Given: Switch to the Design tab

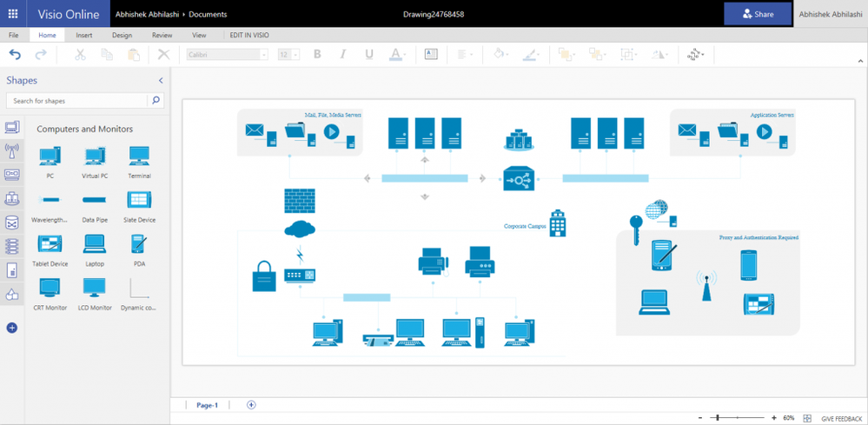Looking at the screenshot, I should (x=122, y=35).
